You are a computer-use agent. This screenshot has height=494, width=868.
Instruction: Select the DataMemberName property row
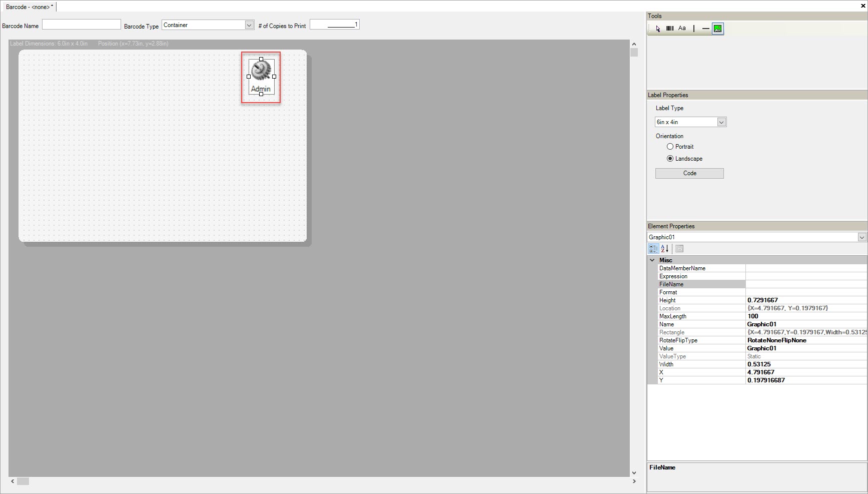tap(762, 268)
